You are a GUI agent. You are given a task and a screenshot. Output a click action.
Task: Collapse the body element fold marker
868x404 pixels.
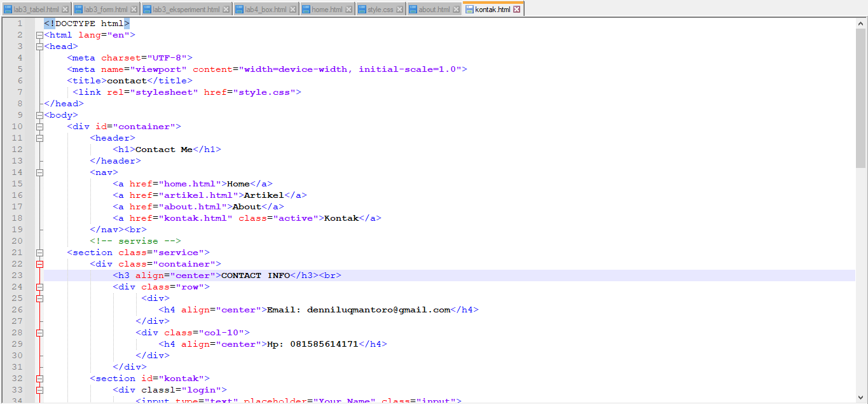point(39,115)
